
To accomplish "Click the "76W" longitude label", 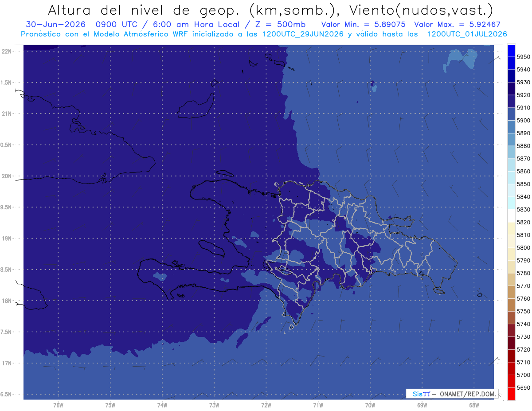I will pos(58,405).
